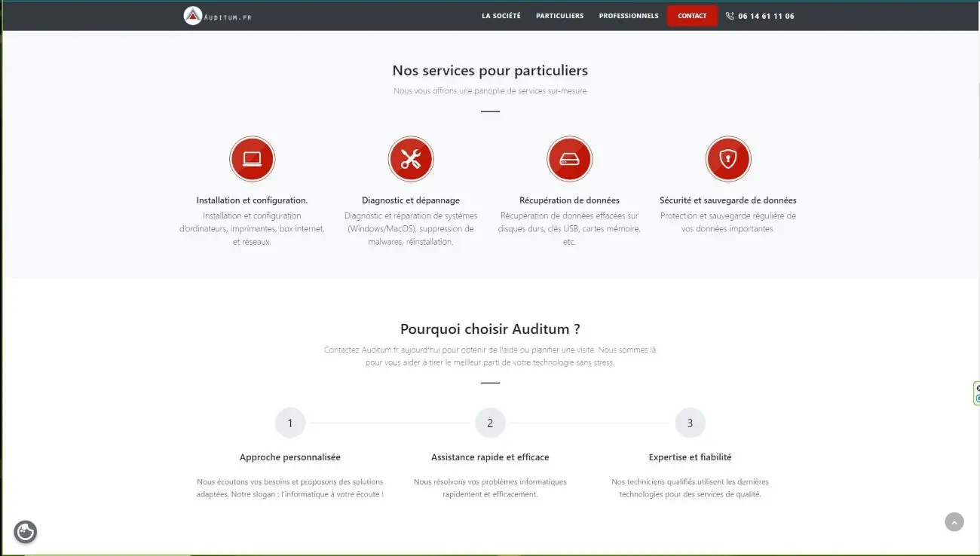Click the hard drive Récupération de données icon
This screenshot has width=980, height=556.
[x=569, y=159]
